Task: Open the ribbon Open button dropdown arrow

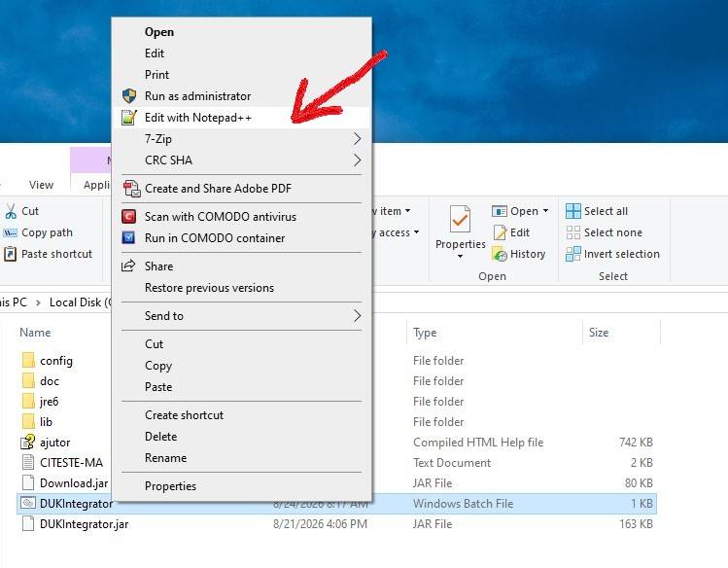Action: [x=546, y=211]
